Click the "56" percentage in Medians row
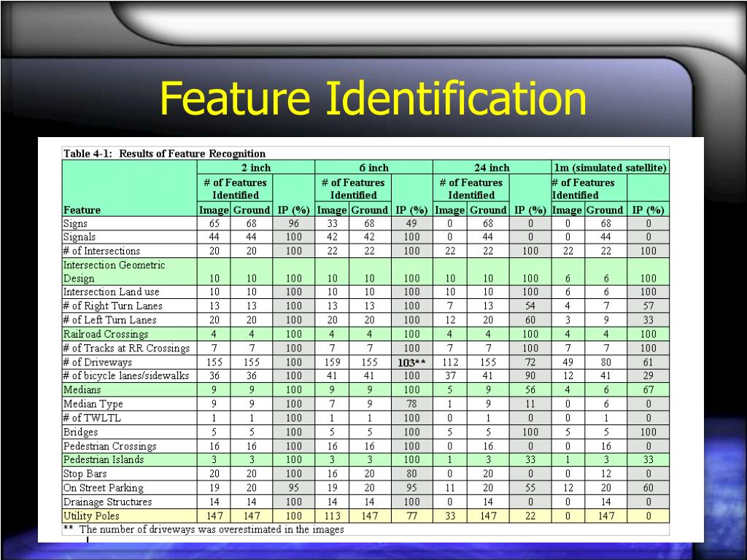 pyautogui.click(x=530, y=389)
